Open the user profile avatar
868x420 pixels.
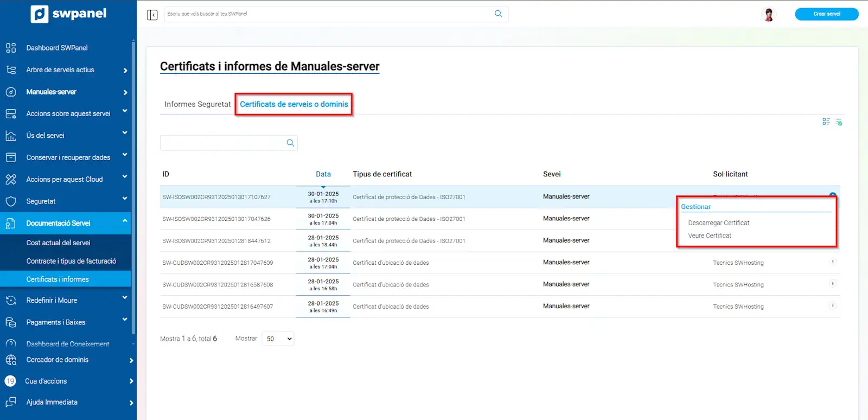(768, 15)
